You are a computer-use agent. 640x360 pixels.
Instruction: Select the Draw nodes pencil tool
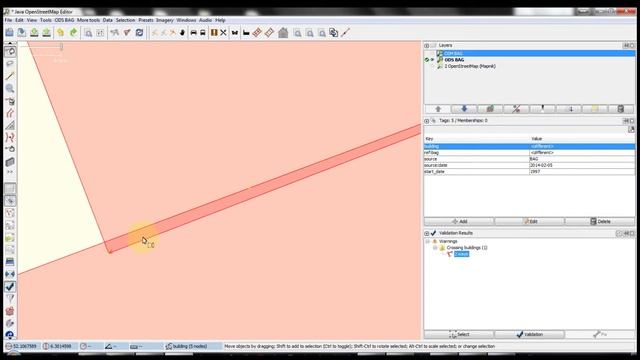click(10, 76)
